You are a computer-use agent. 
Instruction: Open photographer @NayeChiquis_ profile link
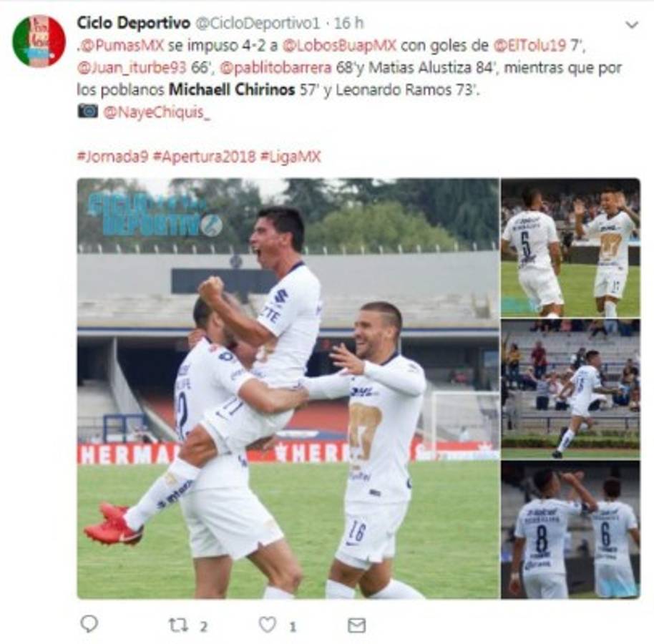coord(157,112)
